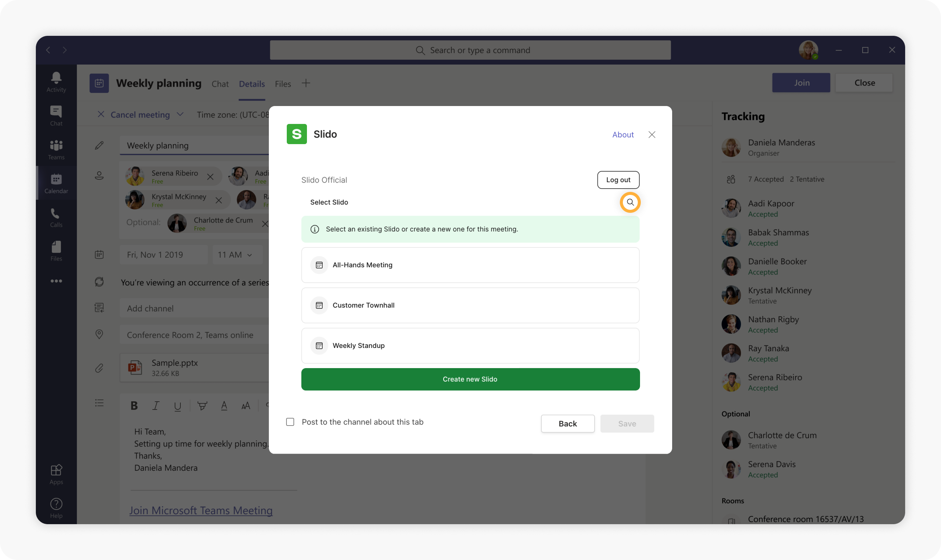Click the Close meeting view button
Image resolution: width=941 pixels, height=560 pixels.
tap(864, 83)
